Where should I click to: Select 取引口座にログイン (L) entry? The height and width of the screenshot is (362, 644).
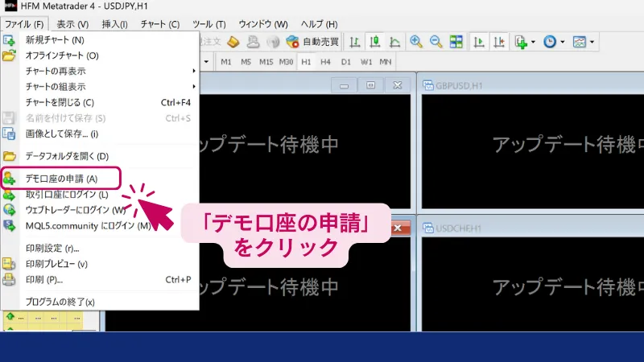(x=99, y=194)
